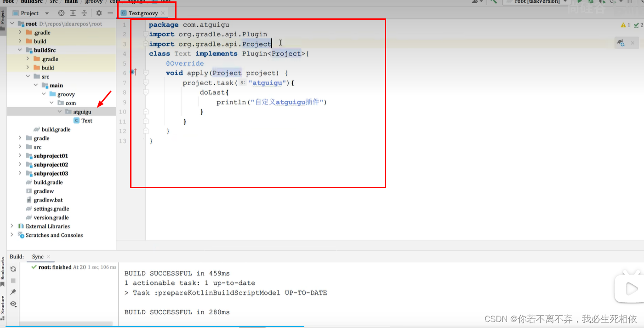Collapse the main folder
This screenshot has height=328, width=644.
(36, 86)
